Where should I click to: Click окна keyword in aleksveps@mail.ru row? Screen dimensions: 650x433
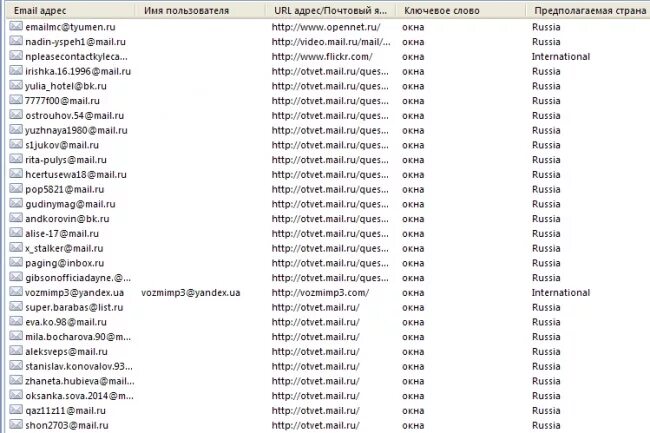(413, 352)
